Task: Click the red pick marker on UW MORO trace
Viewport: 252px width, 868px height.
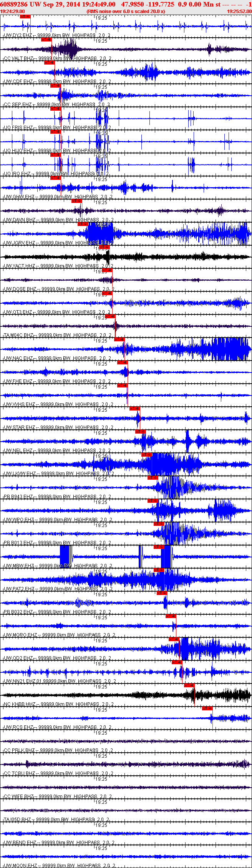Action: 171,616
